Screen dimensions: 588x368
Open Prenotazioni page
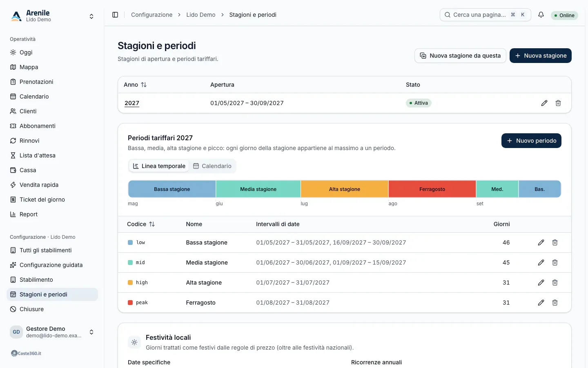coord(52,82)
